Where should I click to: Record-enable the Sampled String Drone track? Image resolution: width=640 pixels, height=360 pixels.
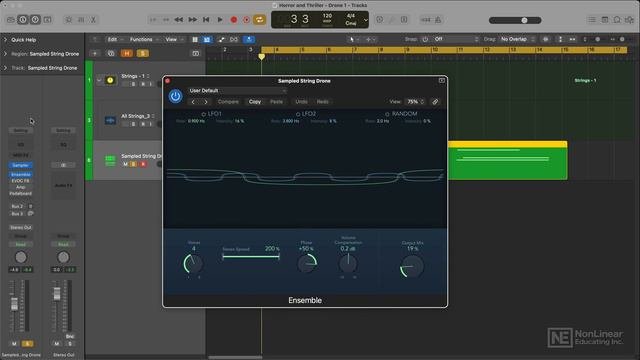(143, 164)
